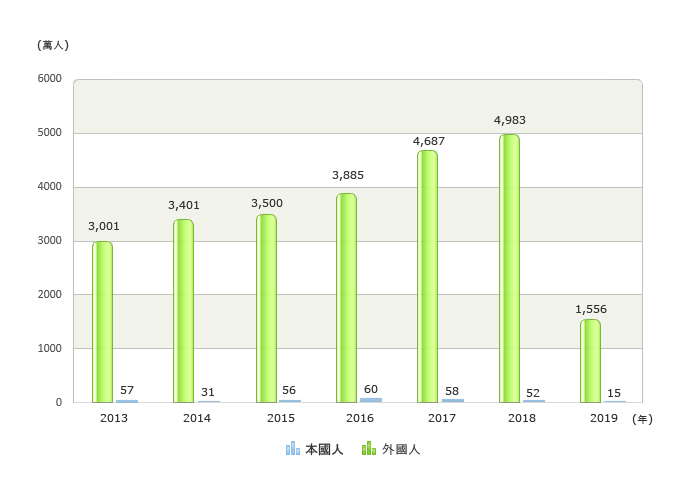Click the 2000 y-axis label
This screenshot has height=480, width=680.
pyautogui.click(x=49, y=294)
